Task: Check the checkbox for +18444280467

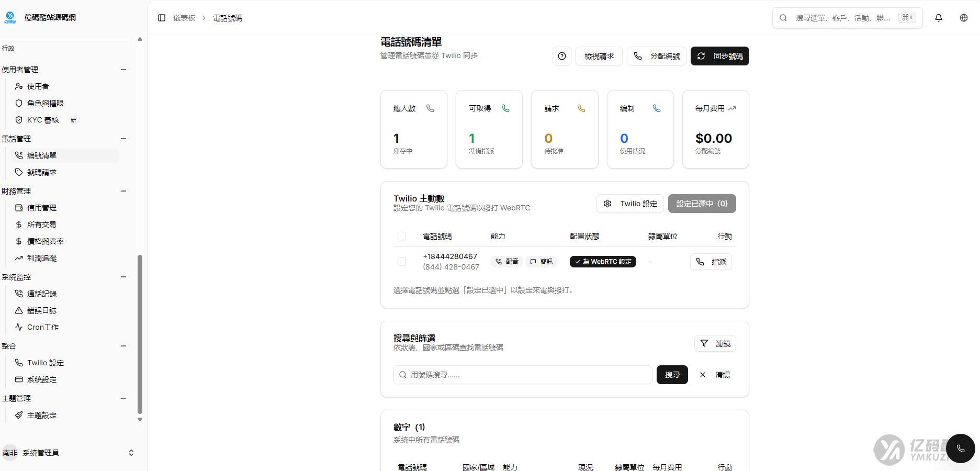Action: click(401, 262)
